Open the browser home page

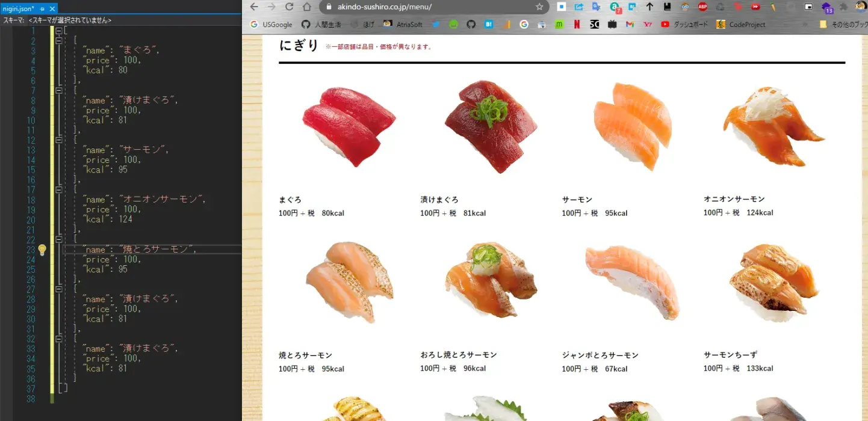click(x=307, y=7)
